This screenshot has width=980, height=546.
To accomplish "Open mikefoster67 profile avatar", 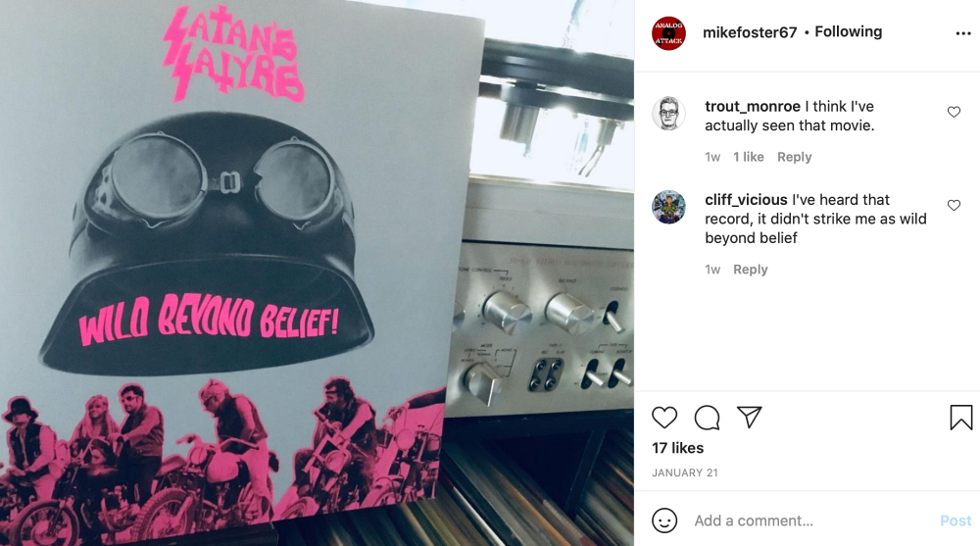I will [668, 33].
